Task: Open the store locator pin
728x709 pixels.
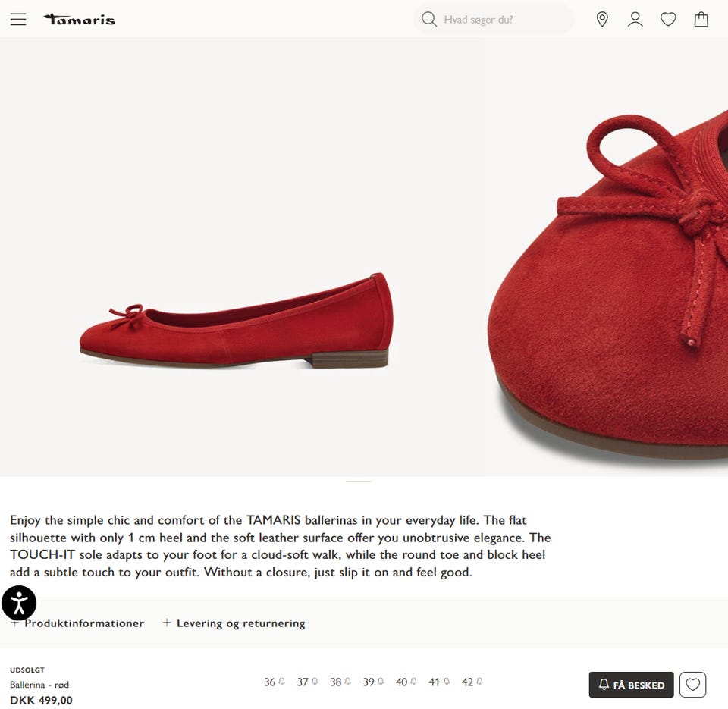Action: (x=602, y=20)
